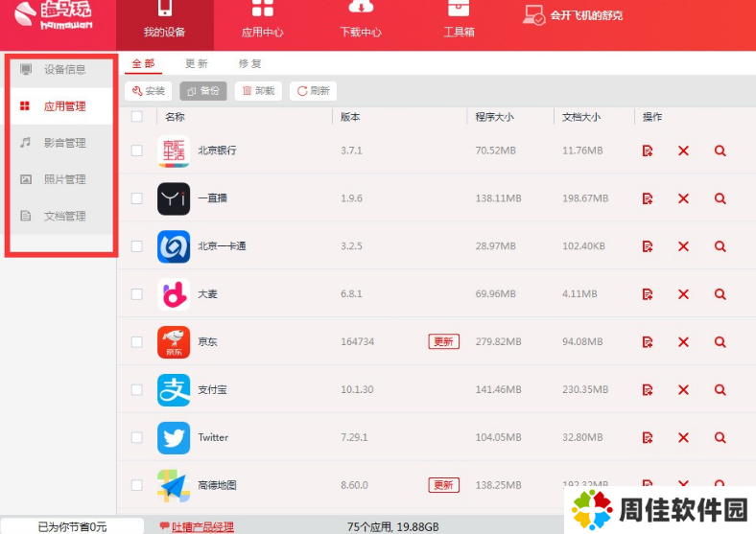Toggle the select-all checkbox in header
Screen dimensions: 756x534
[x=137, y=117]
